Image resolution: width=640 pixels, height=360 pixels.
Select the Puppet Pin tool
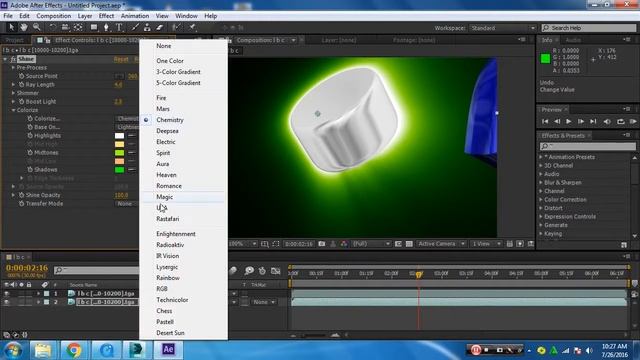click(x=192, y=27)
